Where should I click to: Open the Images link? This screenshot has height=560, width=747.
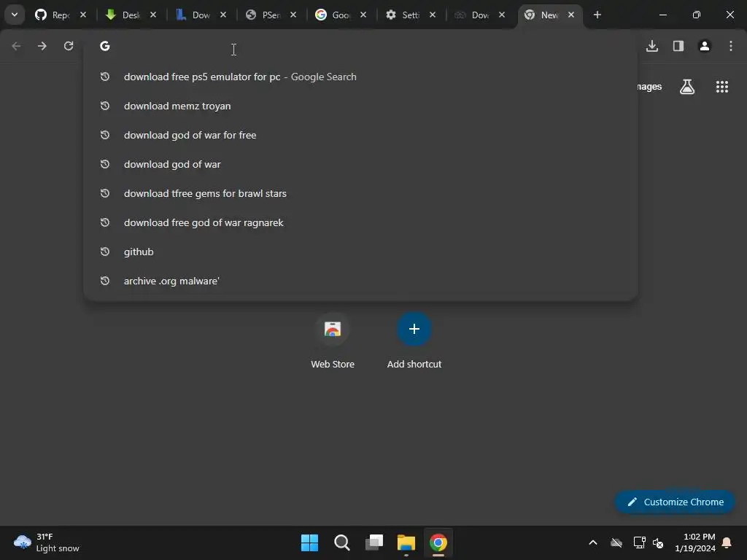click(649, 87)
